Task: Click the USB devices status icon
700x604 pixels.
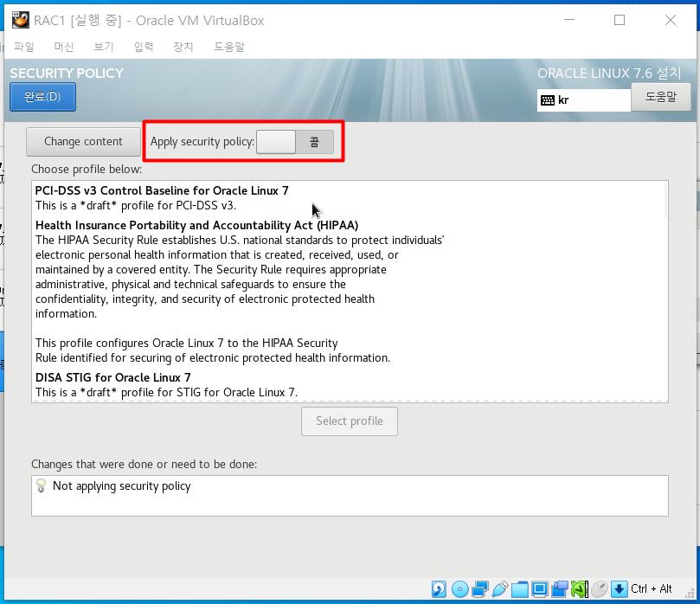Action: [x=499, y=588]
